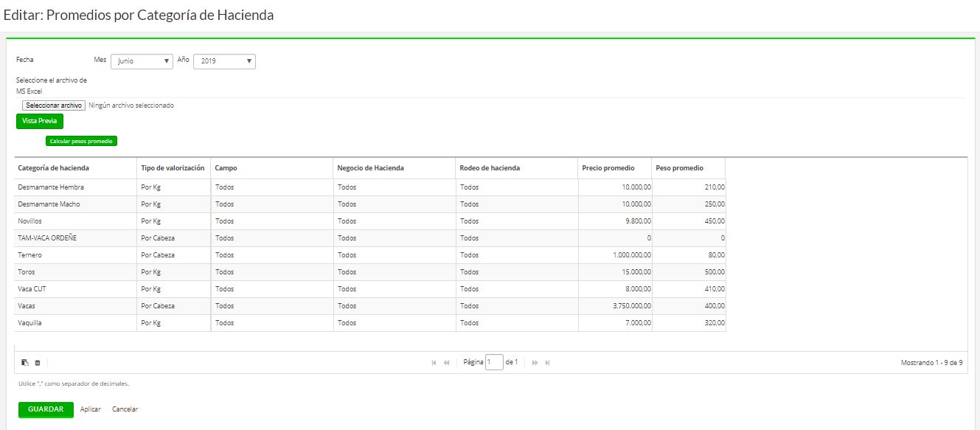The image size is (980, 430).
Task: Click the copy rows icon in grid footer
Action: [x=25, y=363]
